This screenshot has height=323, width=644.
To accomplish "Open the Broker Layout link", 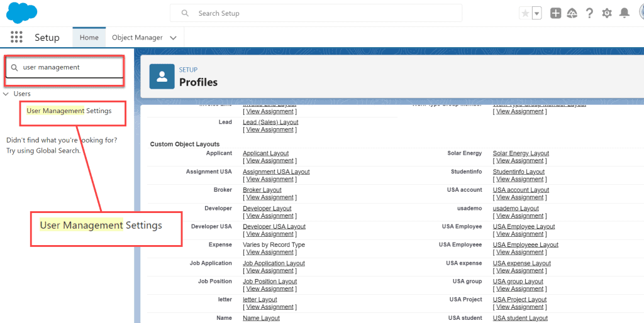I will (262, 190).
